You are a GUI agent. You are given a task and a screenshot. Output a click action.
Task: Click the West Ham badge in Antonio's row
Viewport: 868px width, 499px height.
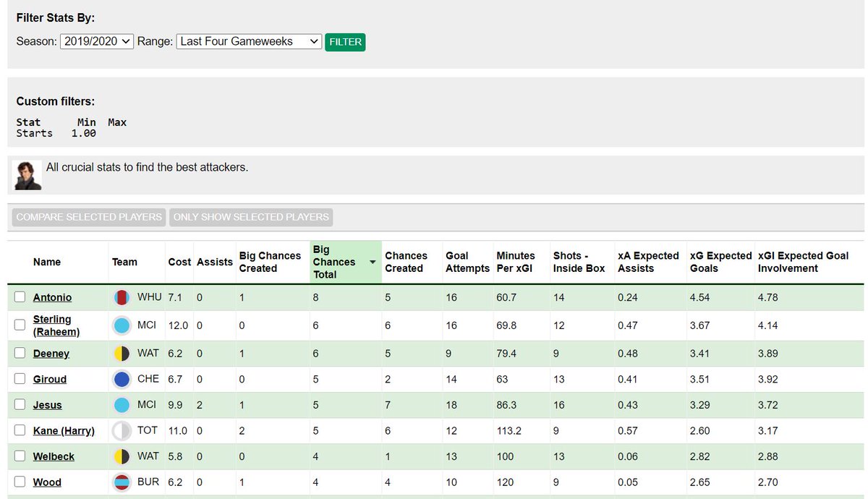tap(122, 297)
